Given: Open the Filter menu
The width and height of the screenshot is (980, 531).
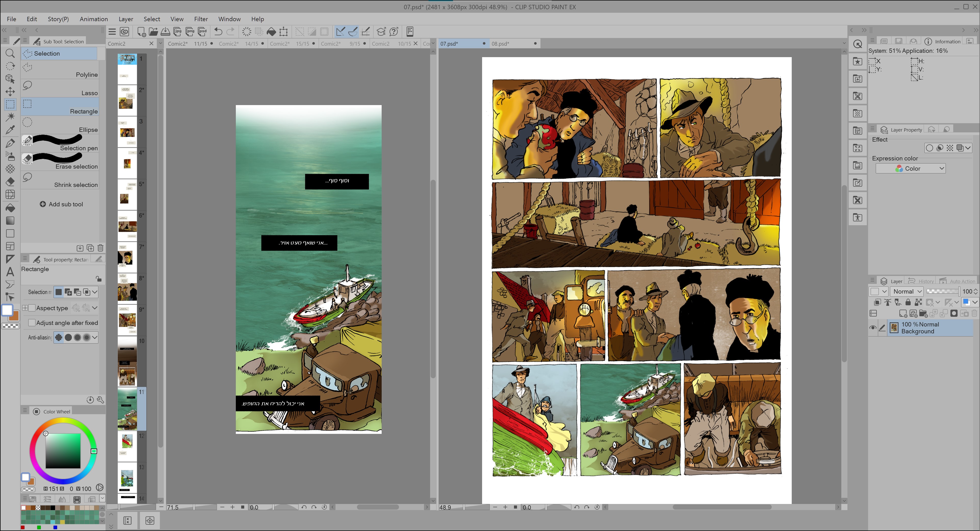Looking at the screenshot, I should point(200,19).
